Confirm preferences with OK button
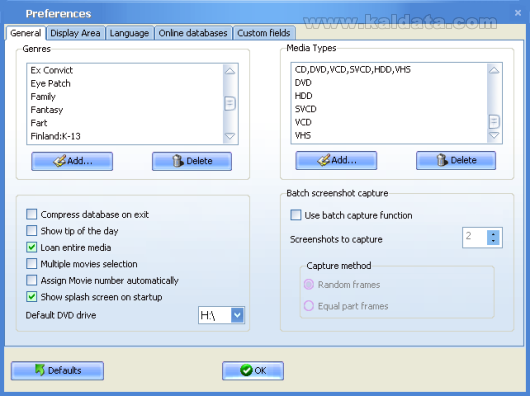This screenshot has height=396, width=530. tap(253, 371)
